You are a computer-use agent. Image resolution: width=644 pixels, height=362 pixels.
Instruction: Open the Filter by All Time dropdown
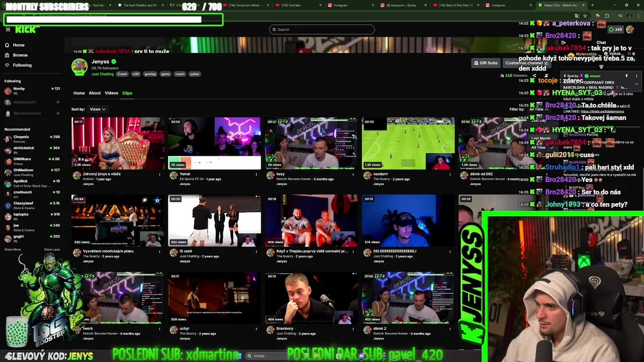pyautogui.click(x=539, y=109)
